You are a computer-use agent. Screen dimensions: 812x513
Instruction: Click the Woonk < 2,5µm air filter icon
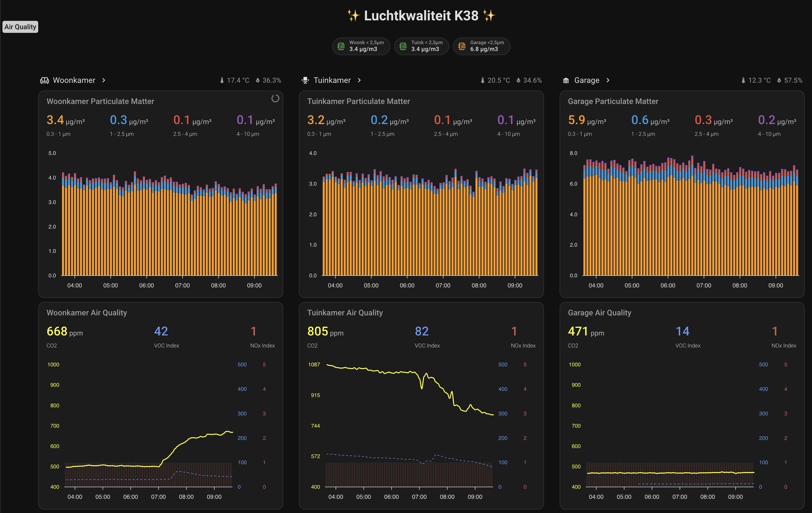(x=341, y=46)
